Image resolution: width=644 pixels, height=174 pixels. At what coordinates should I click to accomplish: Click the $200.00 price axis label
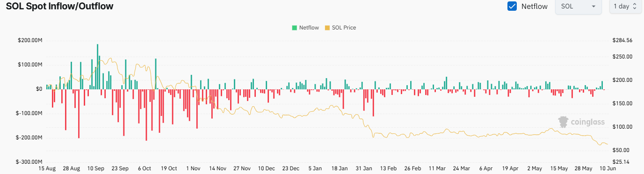point(622,80)
